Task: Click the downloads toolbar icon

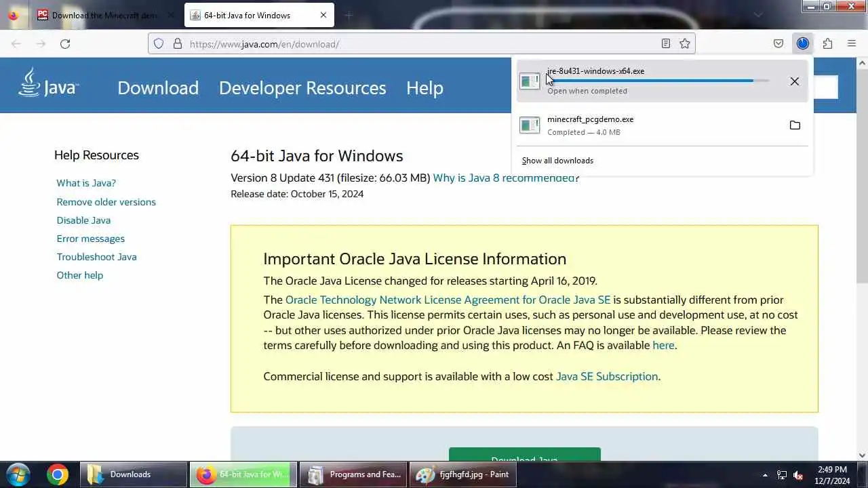Action: [x=803, y=44]
